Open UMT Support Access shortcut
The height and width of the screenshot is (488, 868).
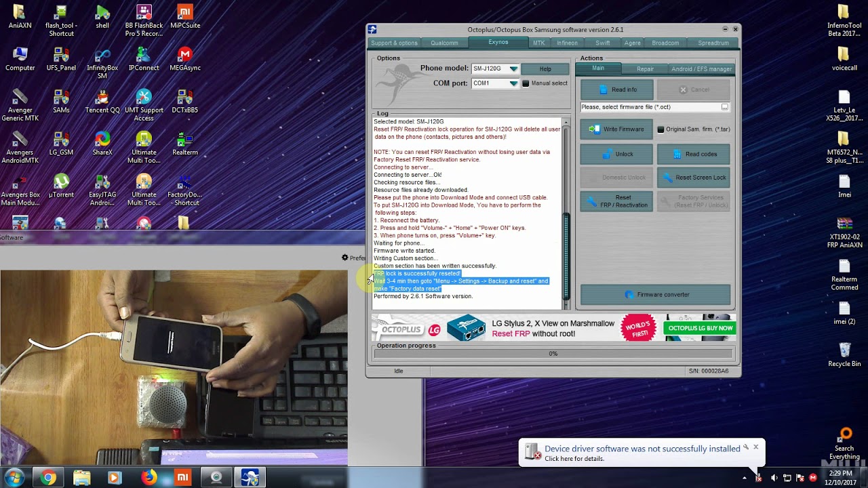(x=144, y=105)
